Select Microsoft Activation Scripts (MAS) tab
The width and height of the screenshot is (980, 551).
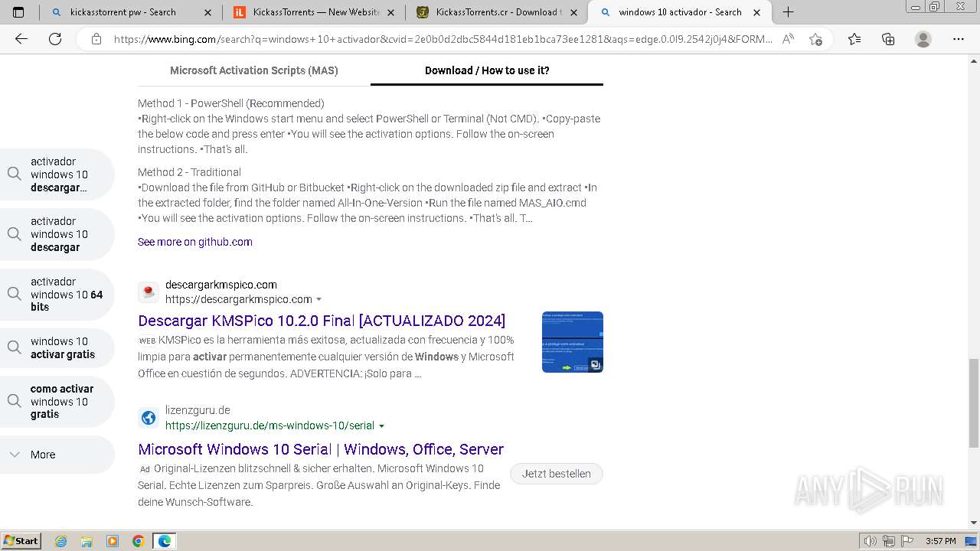(254, 70)
